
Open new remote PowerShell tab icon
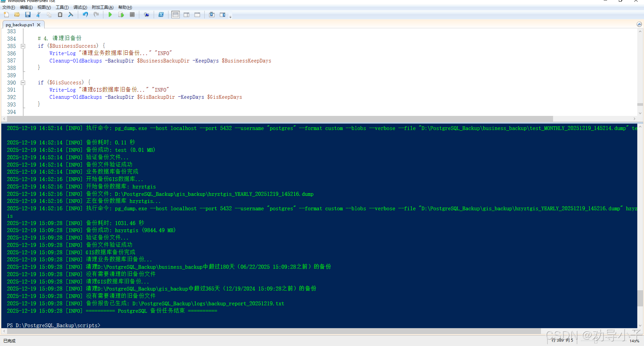pyautogui.click(x=147, y=14)
